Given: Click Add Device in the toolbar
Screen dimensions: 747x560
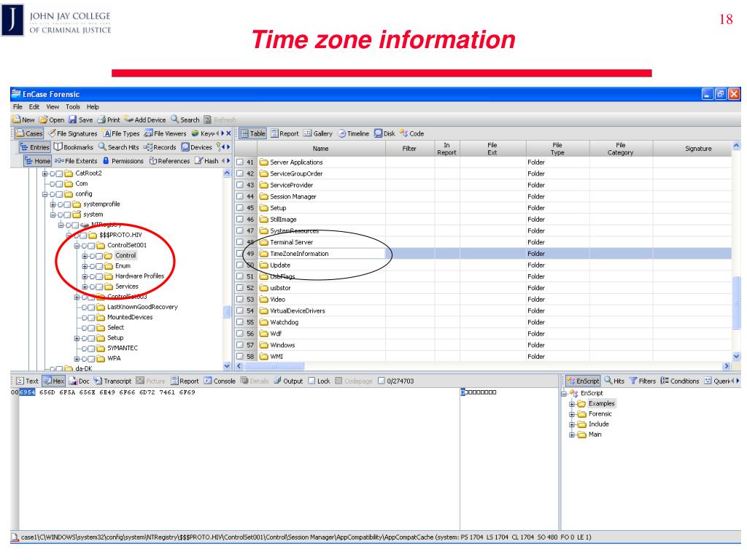Looking at the screenshot, I should tap(145, 120).
